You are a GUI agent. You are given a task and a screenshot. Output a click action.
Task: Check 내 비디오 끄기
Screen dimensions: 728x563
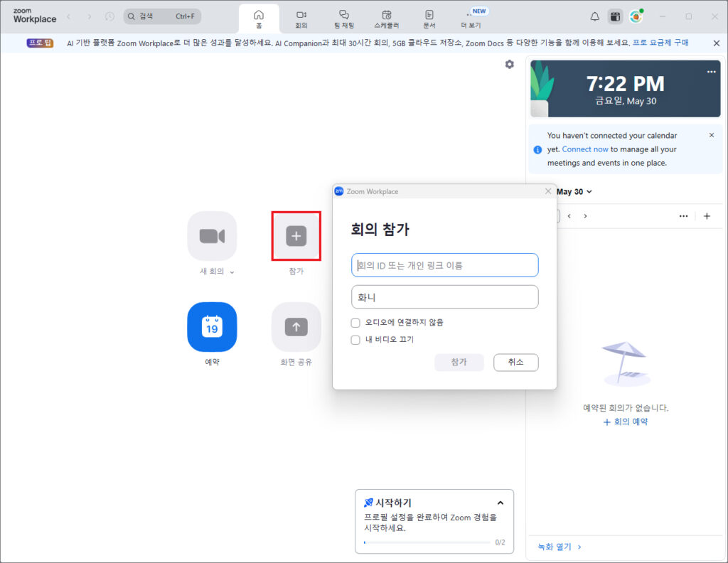355,340
